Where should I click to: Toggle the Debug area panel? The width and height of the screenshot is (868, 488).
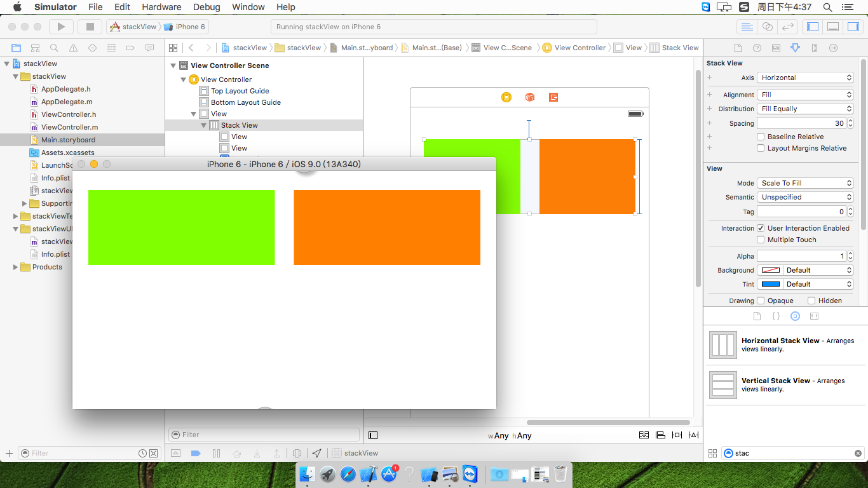pos(832,27)
